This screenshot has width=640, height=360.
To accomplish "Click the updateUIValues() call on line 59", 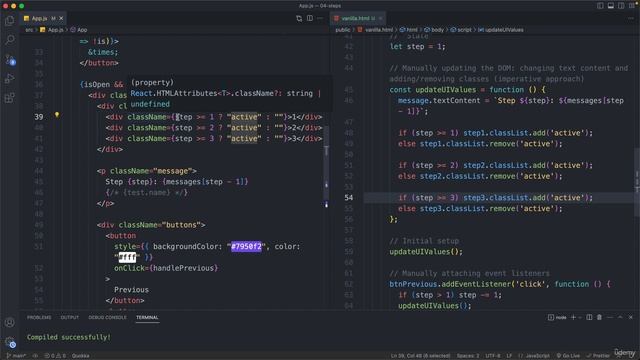I will (426, 252).
